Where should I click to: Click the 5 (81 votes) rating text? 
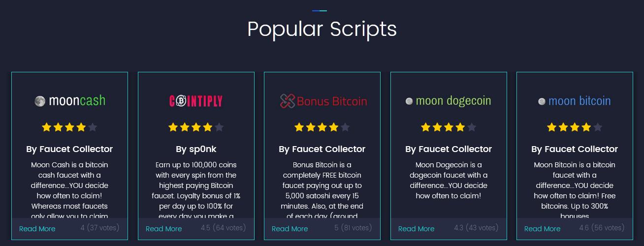(x=353, y=228)
